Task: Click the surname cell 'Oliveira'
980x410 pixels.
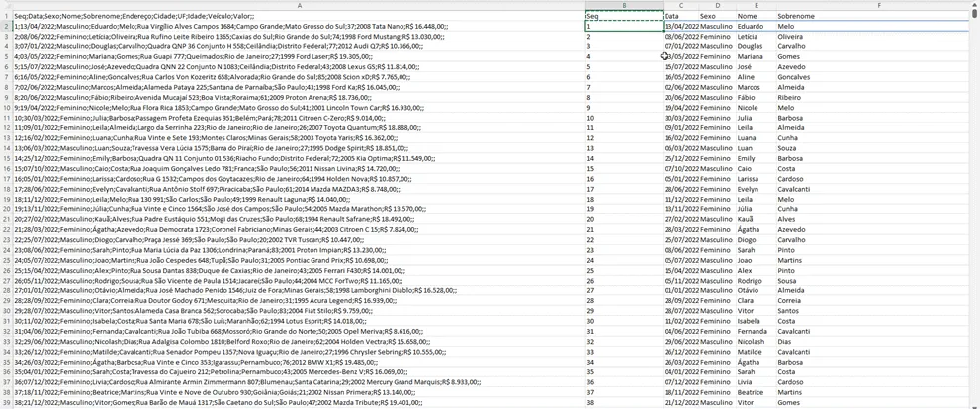Action: pos(874,37)
